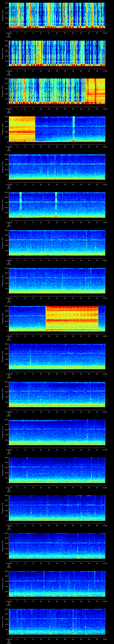Click the 10:33:00 start time label
This screenshot has width=114, height=644.
[x=9, y=185]
